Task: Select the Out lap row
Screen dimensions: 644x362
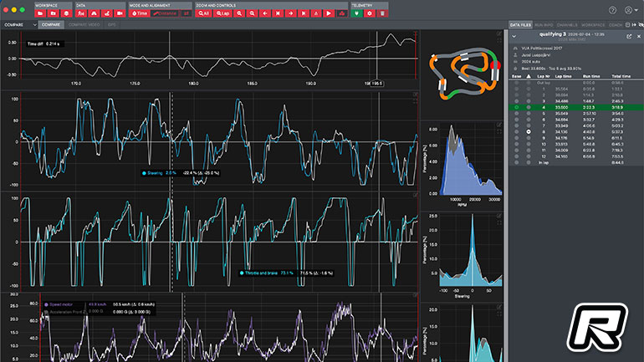Action: tap(575, 83)
